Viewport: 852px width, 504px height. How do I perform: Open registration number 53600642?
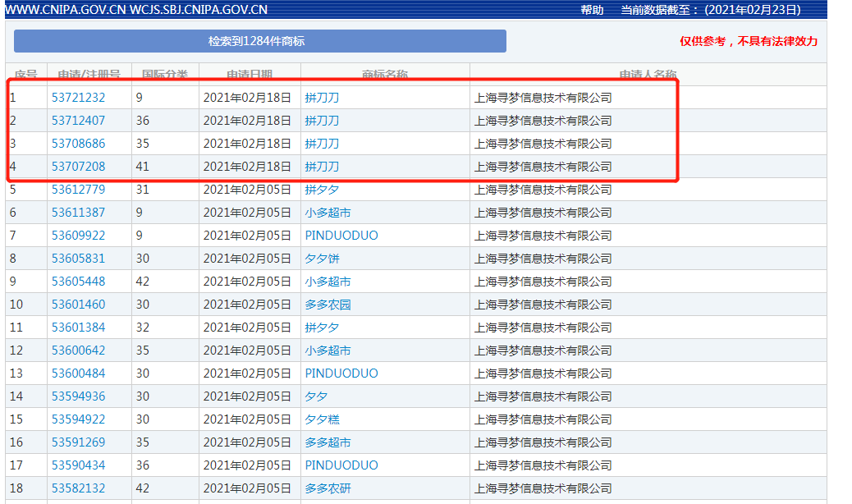pyautogui.click(x=78, y=351)
